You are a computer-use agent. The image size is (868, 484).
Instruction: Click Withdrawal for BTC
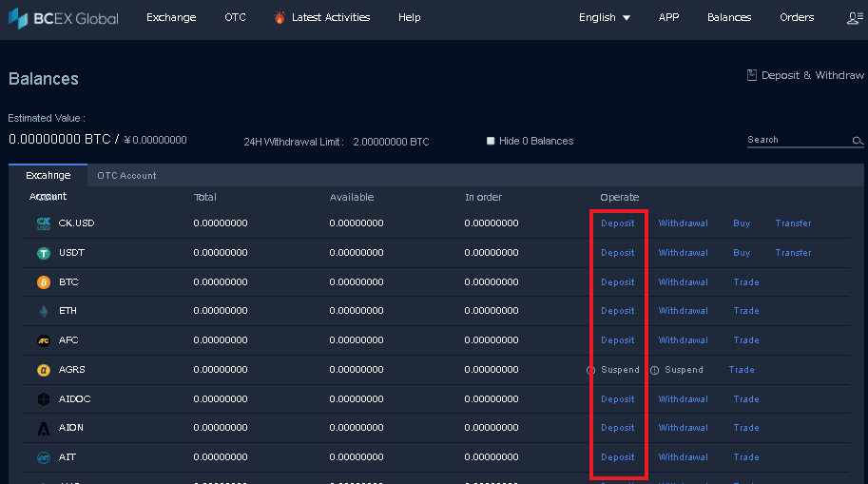point(684,281)
